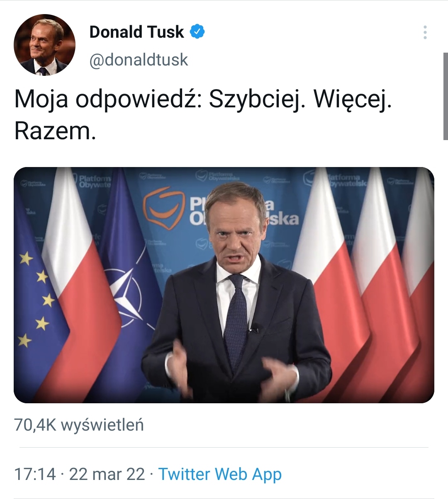
Task: Click the 70,4K wyświetleń view count
Action: point(79,425)
